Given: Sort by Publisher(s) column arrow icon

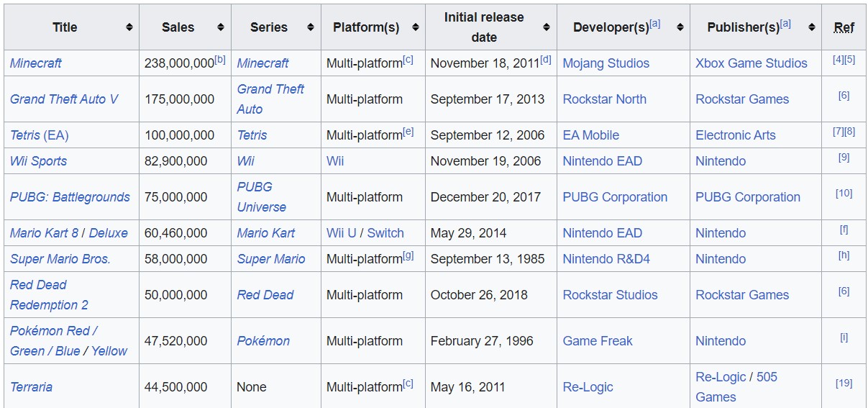Looking at the screenshot, I should [x=811, y=27].
